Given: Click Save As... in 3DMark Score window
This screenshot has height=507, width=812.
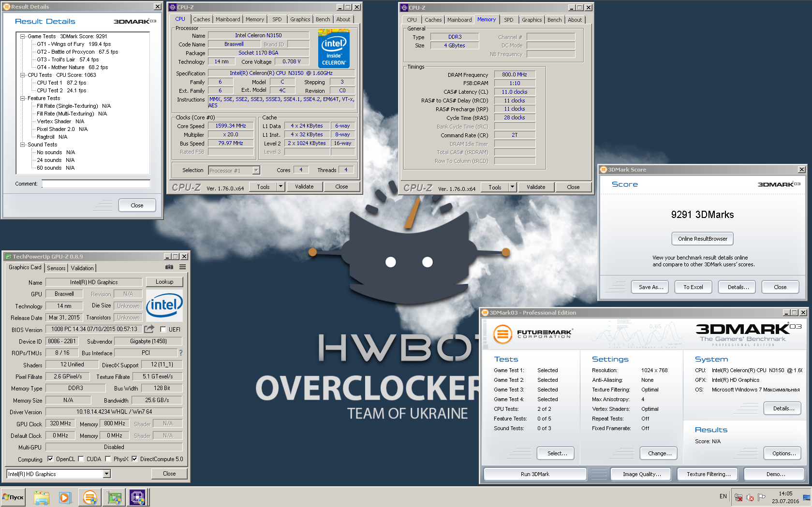Looking at the screenshot, I should 650,287.
